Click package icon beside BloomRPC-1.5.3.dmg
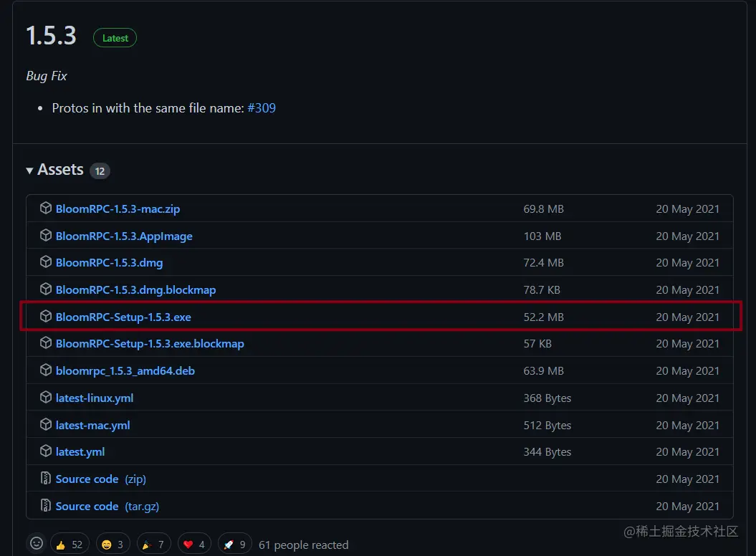The width and height of the screenshot is (756, 556). (46, 262)
